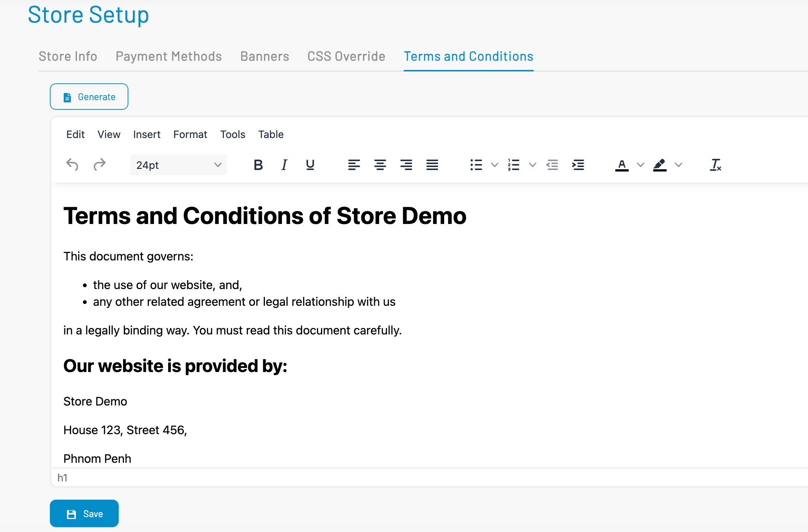Open the text color picker arrow
808x532 pixels.
tap(640, 164)
